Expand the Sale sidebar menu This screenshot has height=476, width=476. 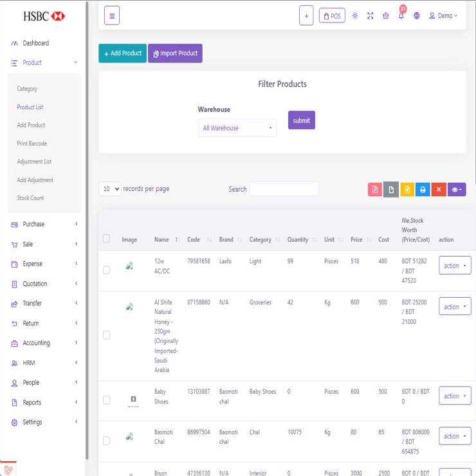click(44, 244)
